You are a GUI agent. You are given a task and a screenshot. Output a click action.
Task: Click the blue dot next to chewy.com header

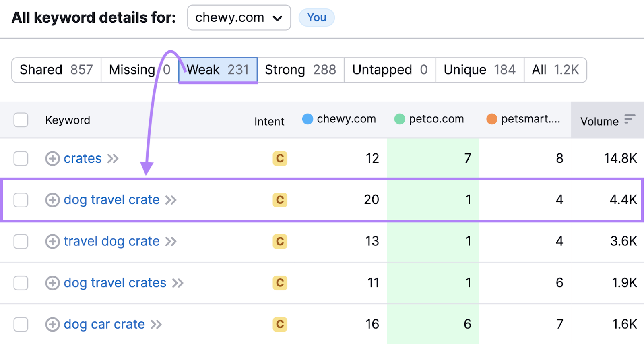(308, 119)
